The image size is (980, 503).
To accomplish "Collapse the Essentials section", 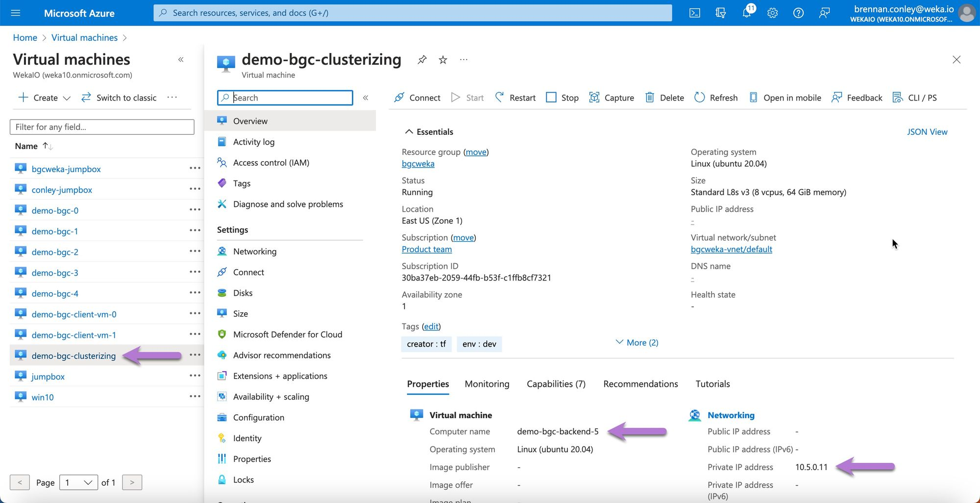I will pos(409,132).
